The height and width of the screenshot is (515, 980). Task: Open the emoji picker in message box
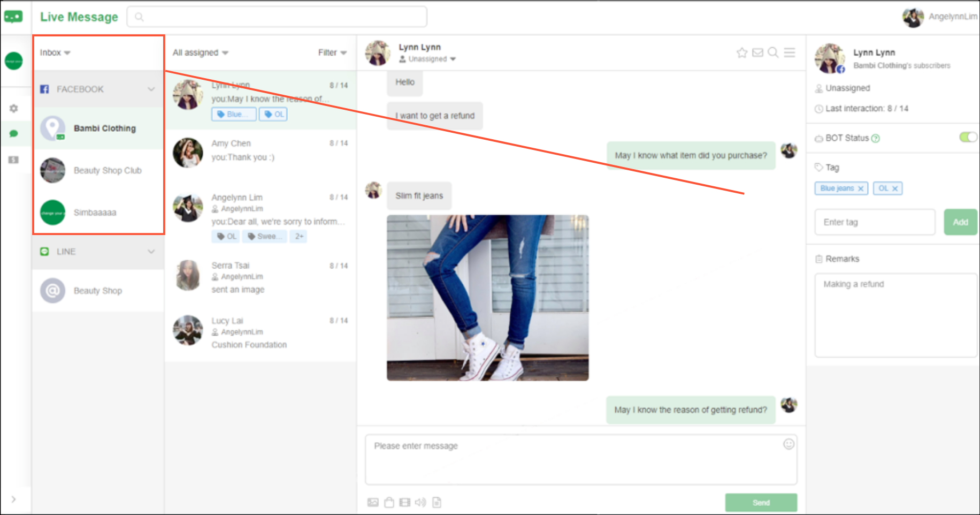coord(788,444)
